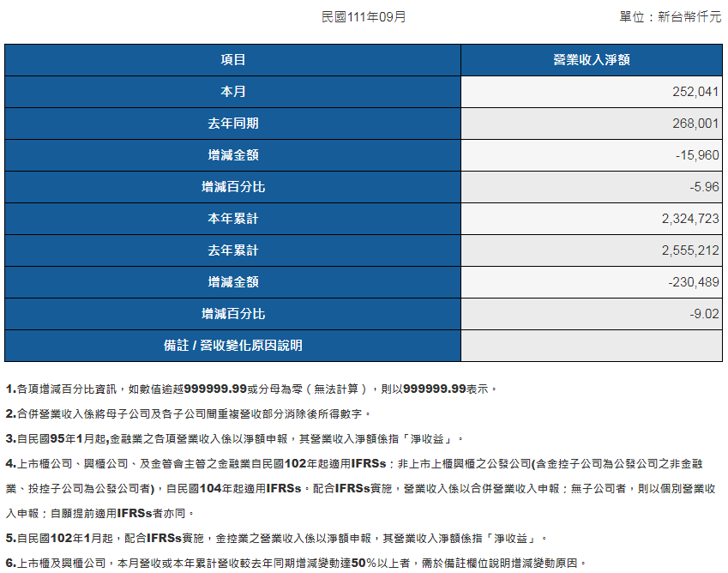
Task: Select the value -15,960
Action: [697, 155]
